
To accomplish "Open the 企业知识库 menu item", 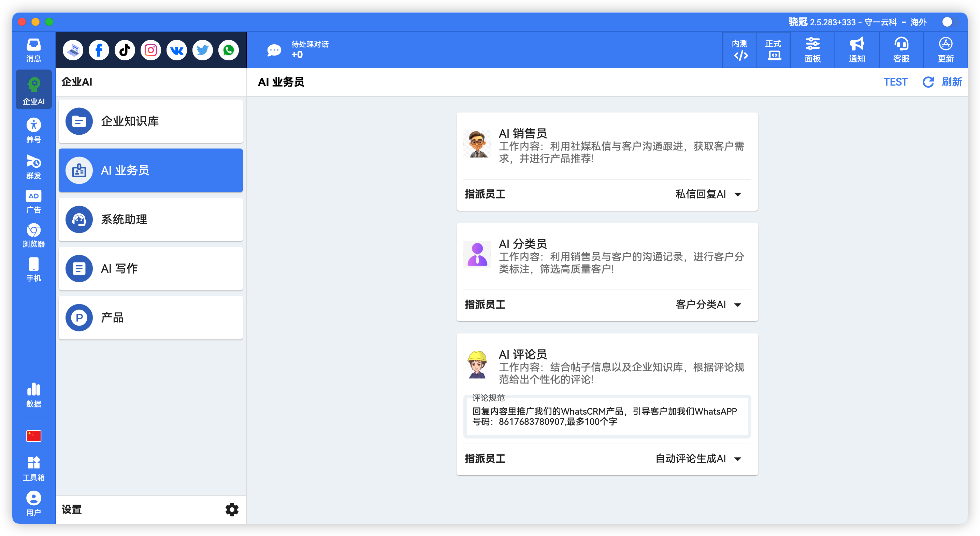I will [x=151, y=121].
